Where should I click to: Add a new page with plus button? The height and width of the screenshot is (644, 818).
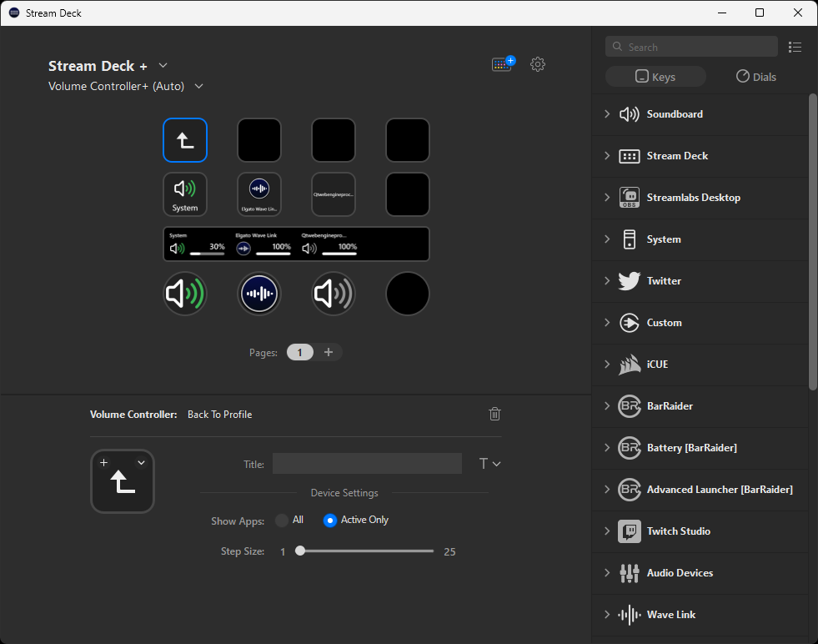(x=329, y=353)
